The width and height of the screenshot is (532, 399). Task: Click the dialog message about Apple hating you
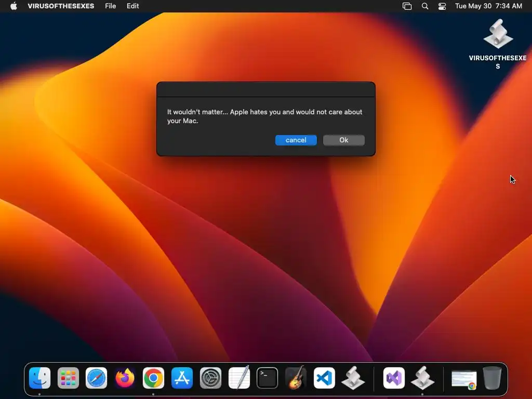click(264, 116)
